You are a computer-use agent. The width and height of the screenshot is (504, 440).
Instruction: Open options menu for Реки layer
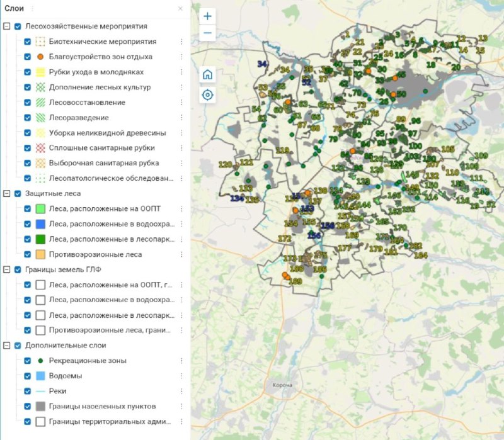coord(181,391)
